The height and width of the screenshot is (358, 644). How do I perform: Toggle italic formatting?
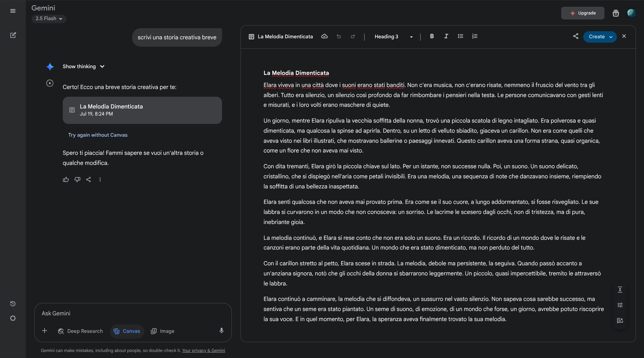[x=446, y=36]
